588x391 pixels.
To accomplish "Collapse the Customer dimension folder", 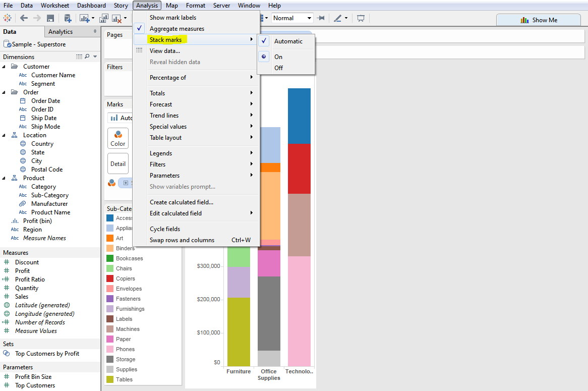I will click(x=4, y=66).
